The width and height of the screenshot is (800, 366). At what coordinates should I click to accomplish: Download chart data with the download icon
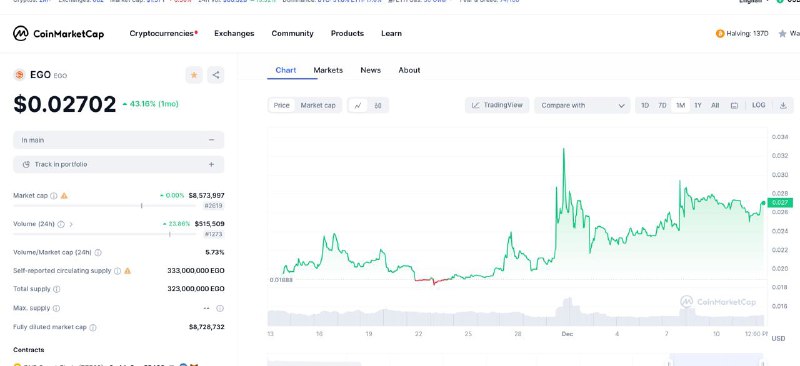783,106
